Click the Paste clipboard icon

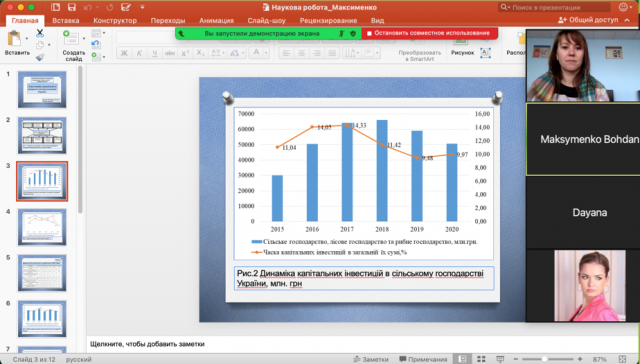(14, 38)
